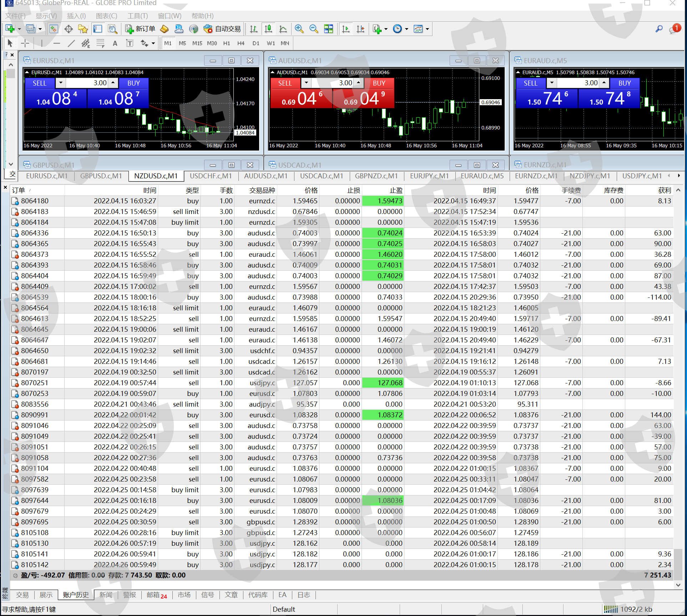Click the tile windows icon
The image size is (687, 616).
pos(328,29)
